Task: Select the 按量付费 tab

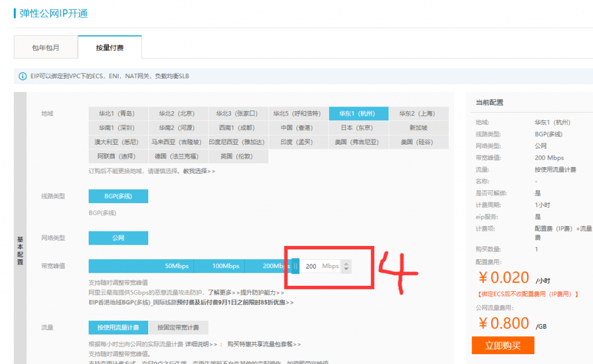Action: pyautogui.click(x=109, y=47)
